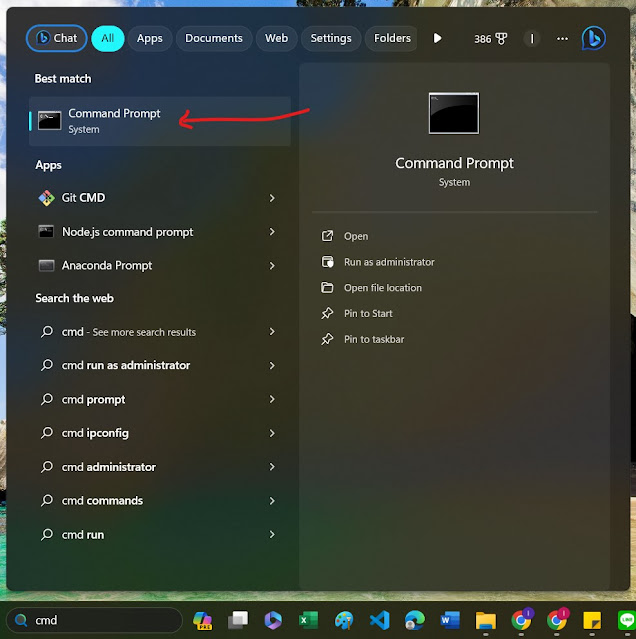Click the taskbar search box containing cmd
The height and width of the screenshot is (639, 636).
click(x=95, y=620)
